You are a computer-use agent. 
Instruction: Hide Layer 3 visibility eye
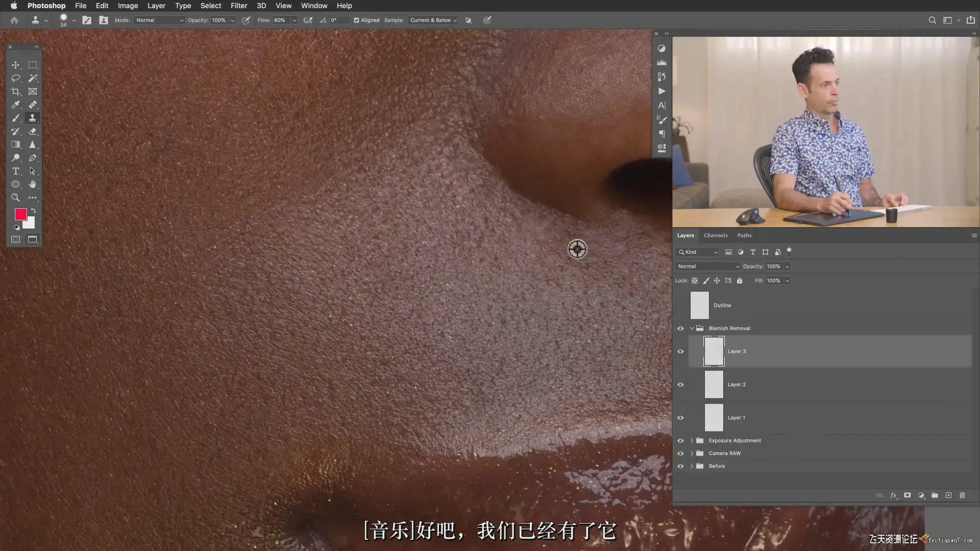pyautogui.click(x=680, y=352)
